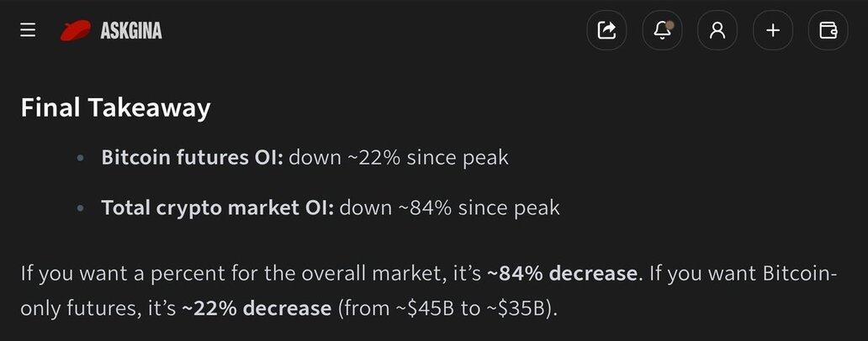Click the bold '~84% decrease' text
Screen dimensions: 868x341
click(562, 274)
